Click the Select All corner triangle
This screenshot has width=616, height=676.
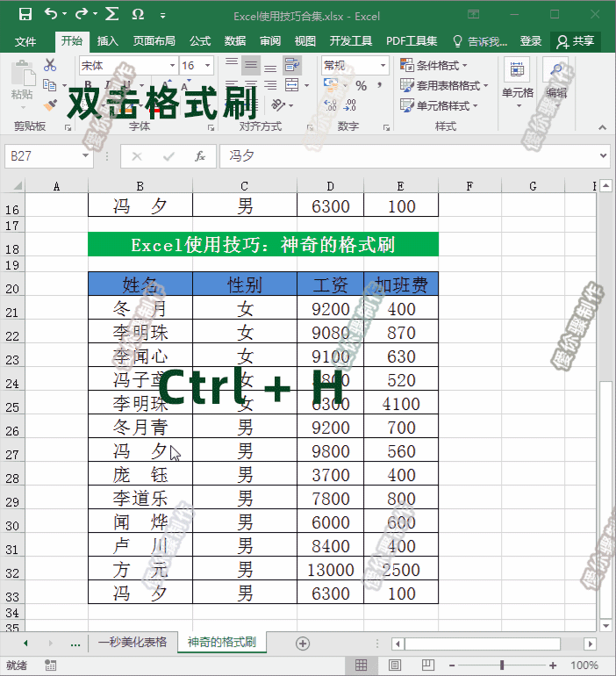point(18,186)
